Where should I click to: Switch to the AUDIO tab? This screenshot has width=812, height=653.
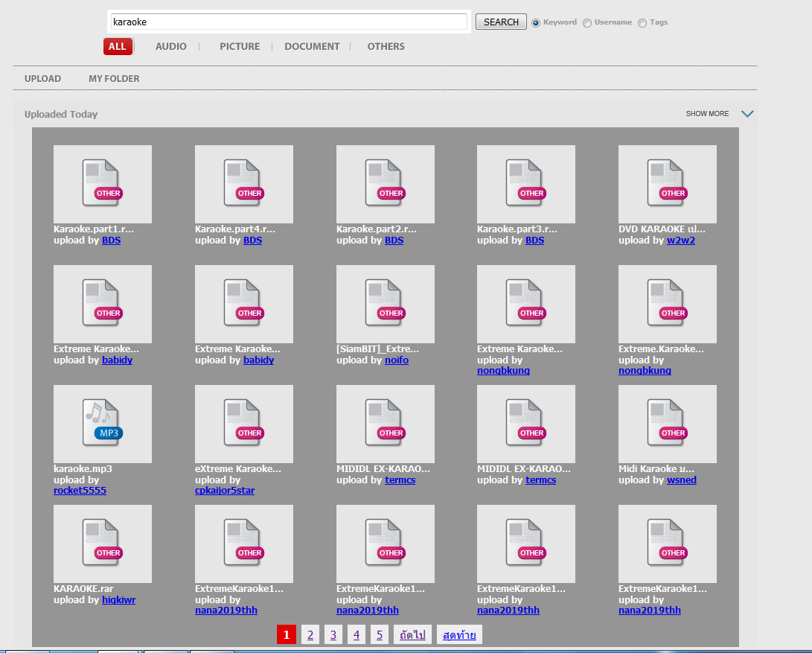(171, 46)
